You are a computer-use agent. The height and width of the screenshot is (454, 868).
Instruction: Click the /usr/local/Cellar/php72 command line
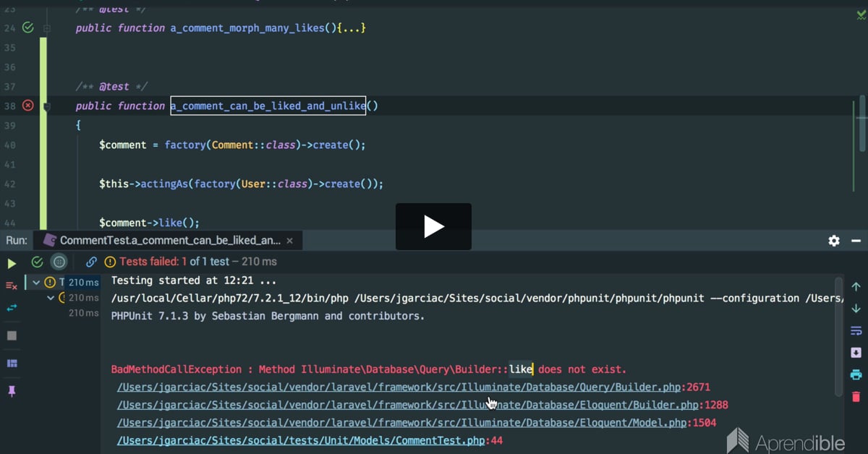pyautogui.click(x=477, y=298)
